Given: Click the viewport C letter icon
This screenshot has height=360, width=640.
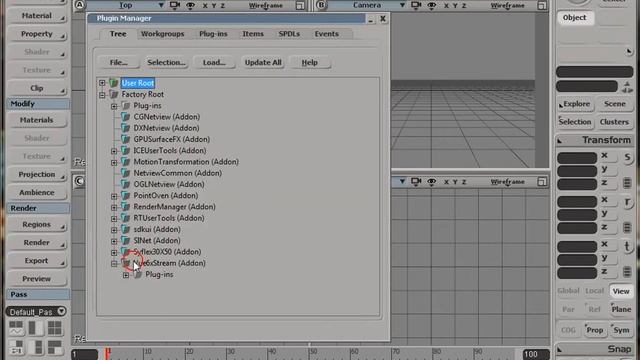Looking at the screenshot, I should coord(79,181).
